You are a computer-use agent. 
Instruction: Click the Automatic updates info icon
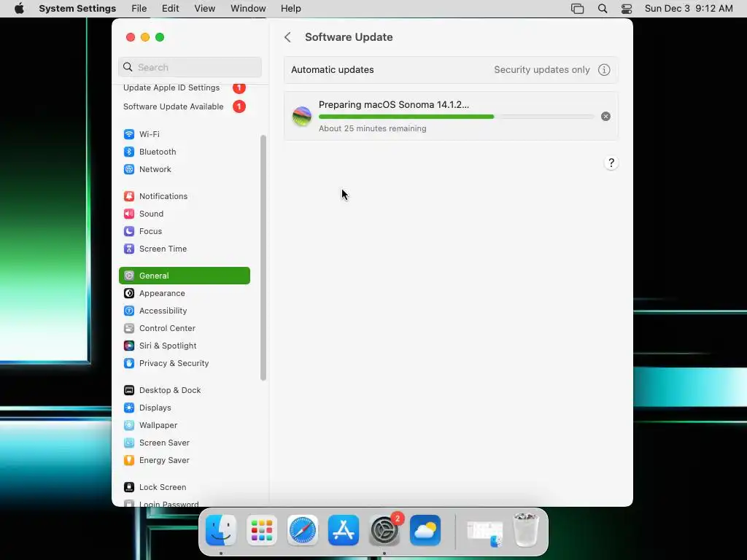coord(604,70)
